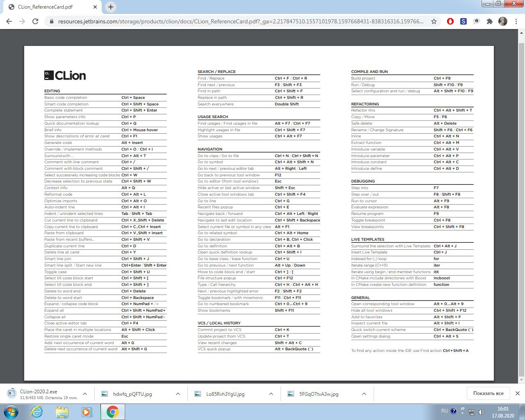Click the browser forward arrow

click(22, 21)
